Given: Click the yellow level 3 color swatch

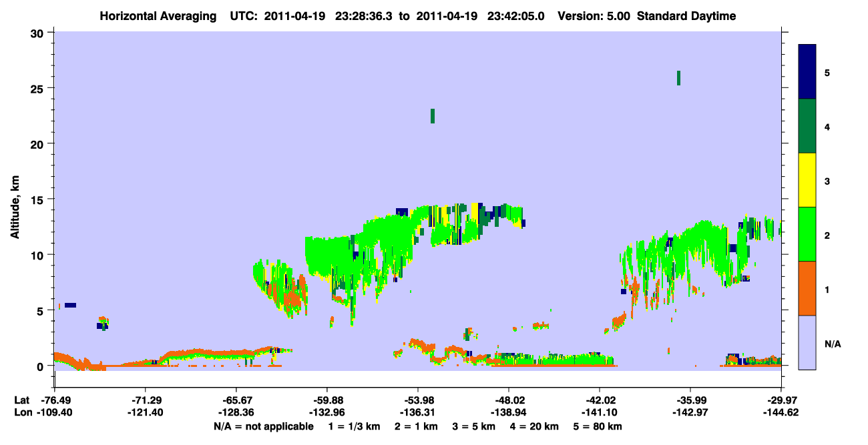Looking at the screenshot, I should 807,180.
